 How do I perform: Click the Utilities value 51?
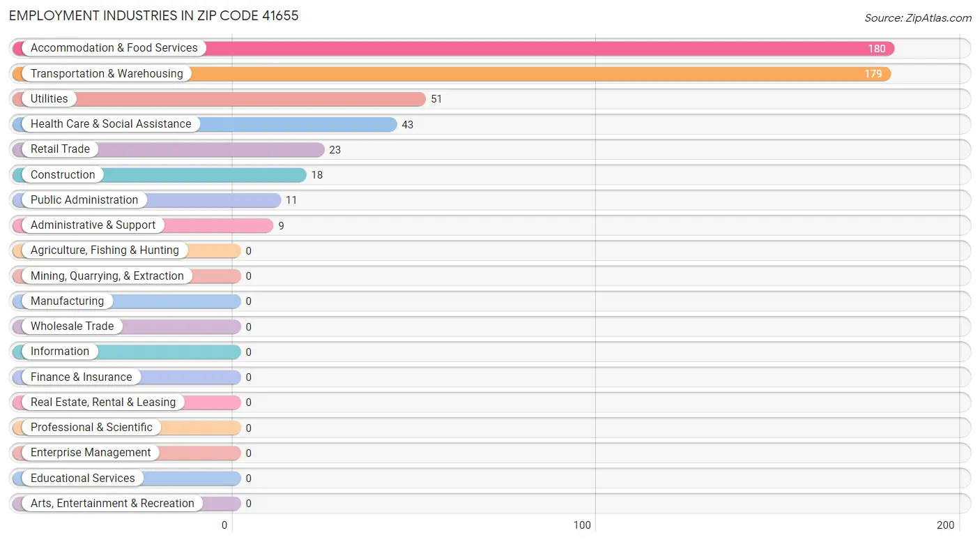(x=436, y=99)
